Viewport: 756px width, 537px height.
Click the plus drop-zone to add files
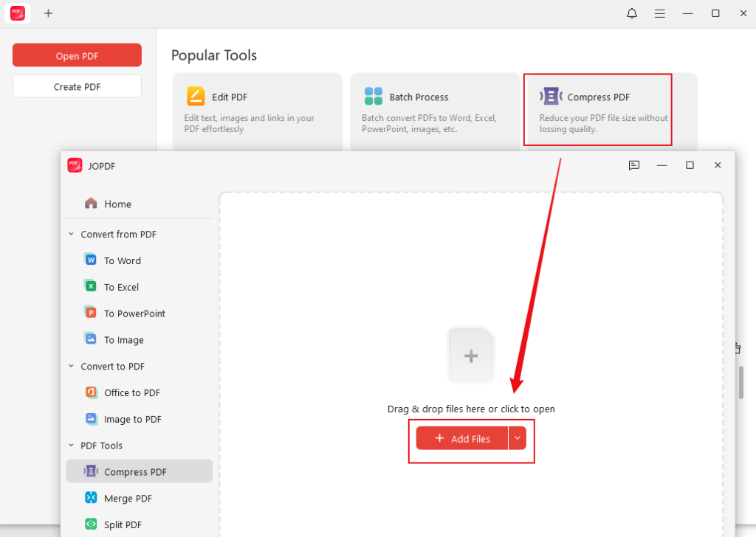coord(470,355)
